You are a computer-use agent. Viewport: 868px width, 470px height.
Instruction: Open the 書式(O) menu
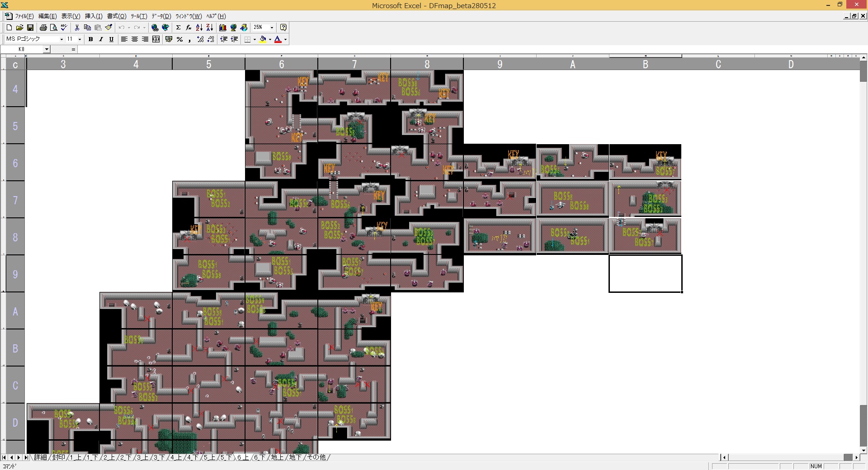coord(117,16)
